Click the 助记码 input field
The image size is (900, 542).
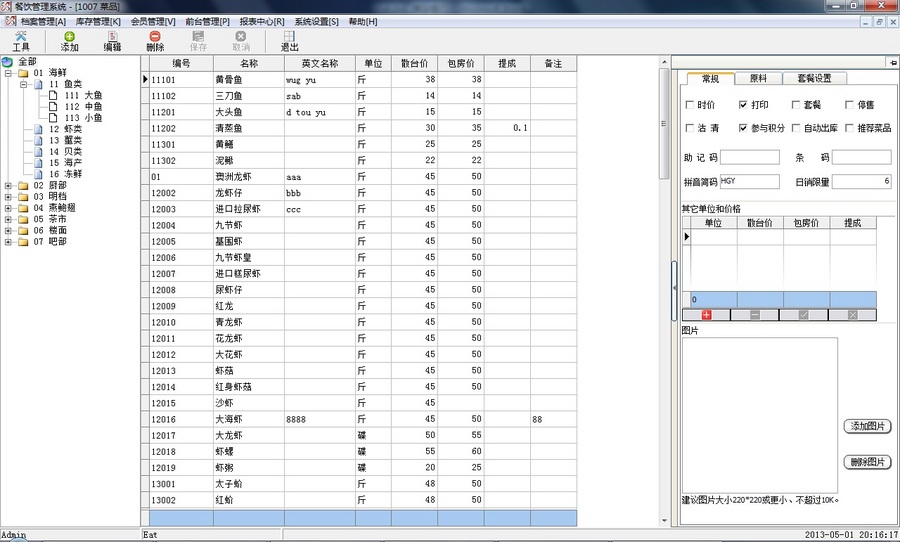click(x=750, y=157)
